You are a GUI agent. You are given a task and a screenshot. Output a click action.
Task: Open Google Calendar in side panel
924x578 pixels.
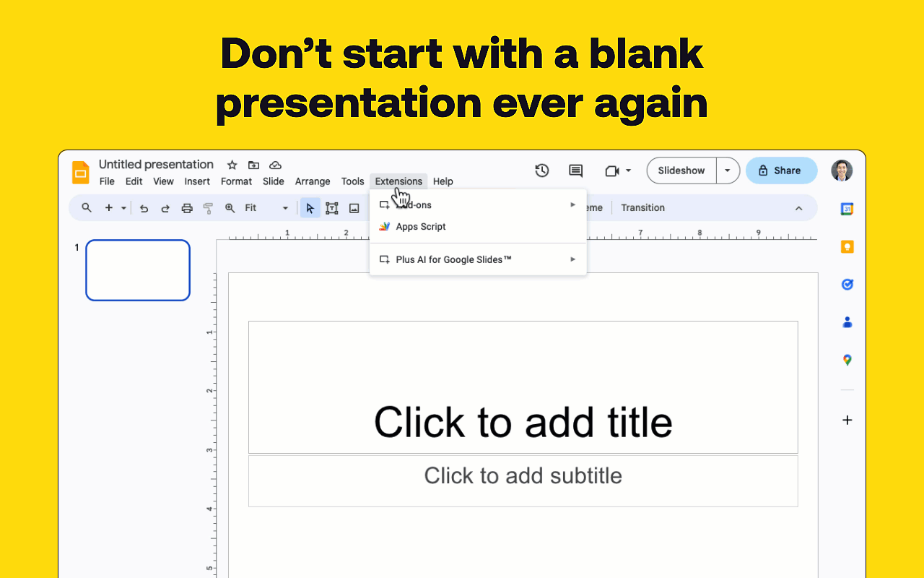click(x=847, y=209)
